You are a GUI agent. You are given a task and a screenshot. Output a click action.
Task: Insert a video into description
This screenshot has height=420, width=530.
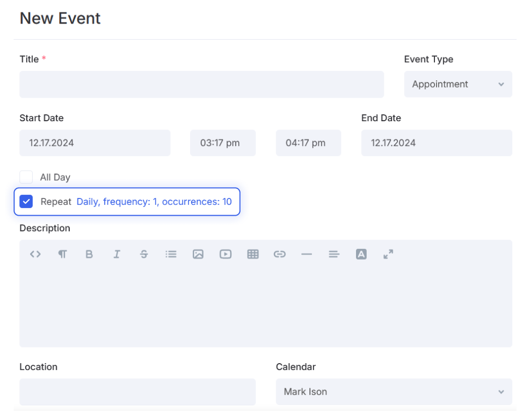[x=226, y=254]
